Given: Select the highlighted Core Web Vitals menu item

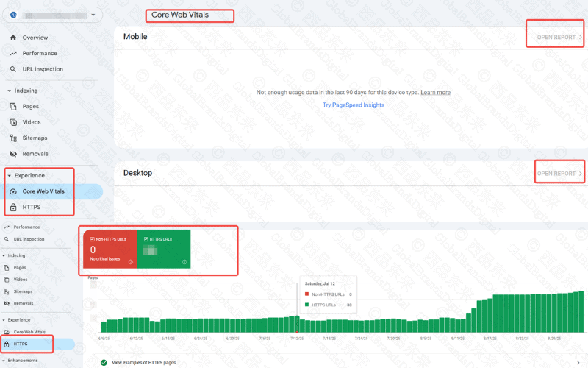Looking at the screenshot, I should tap(43, 191).
